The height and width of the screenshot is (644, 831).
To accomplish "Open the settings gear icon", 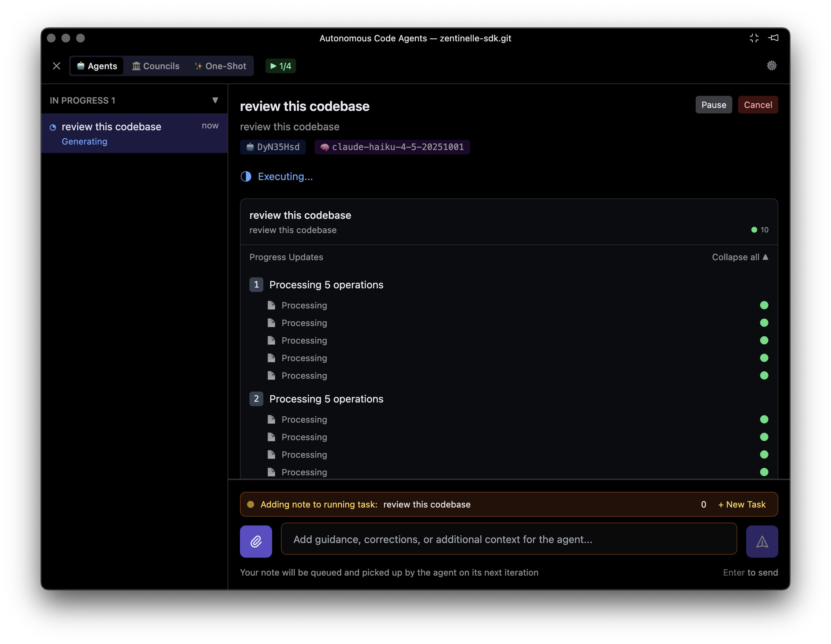I will [x=772, y=65].
